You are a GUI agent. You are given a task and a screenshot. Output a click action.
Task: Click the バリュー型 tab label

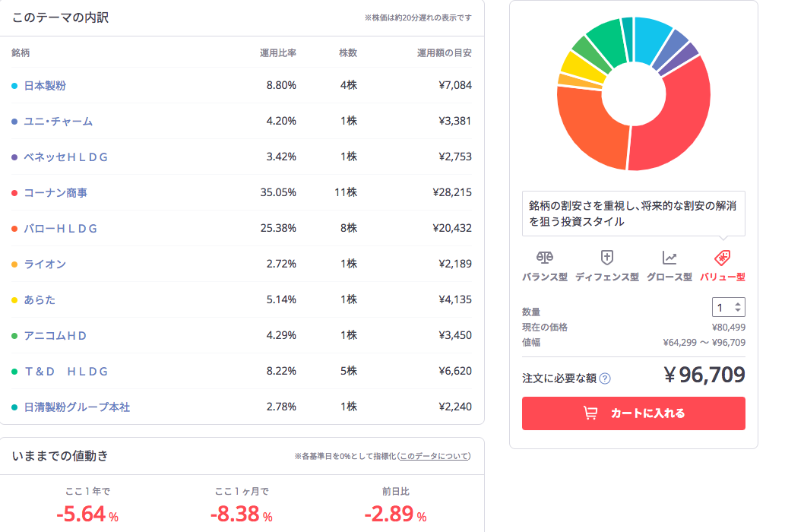pos(723,277)
